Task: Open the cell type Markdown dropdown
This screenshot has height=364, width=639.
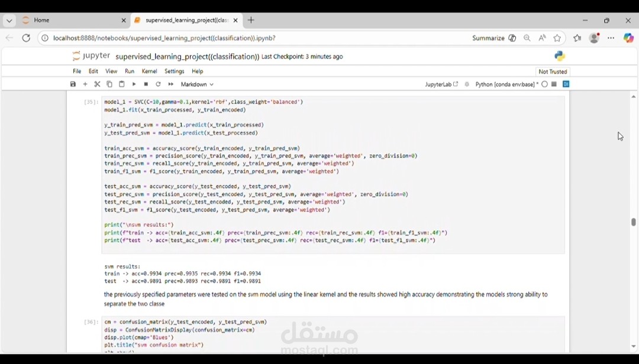Action: coord(197,84)
